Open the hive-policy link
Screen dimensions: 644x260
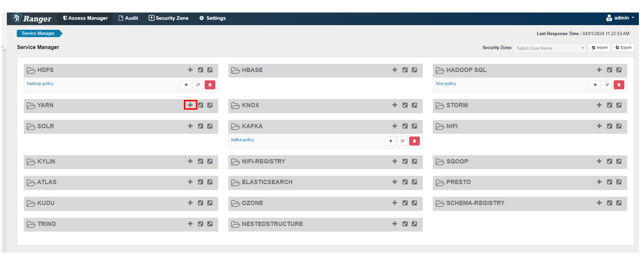pyautogui.click(x=446, y=84)
